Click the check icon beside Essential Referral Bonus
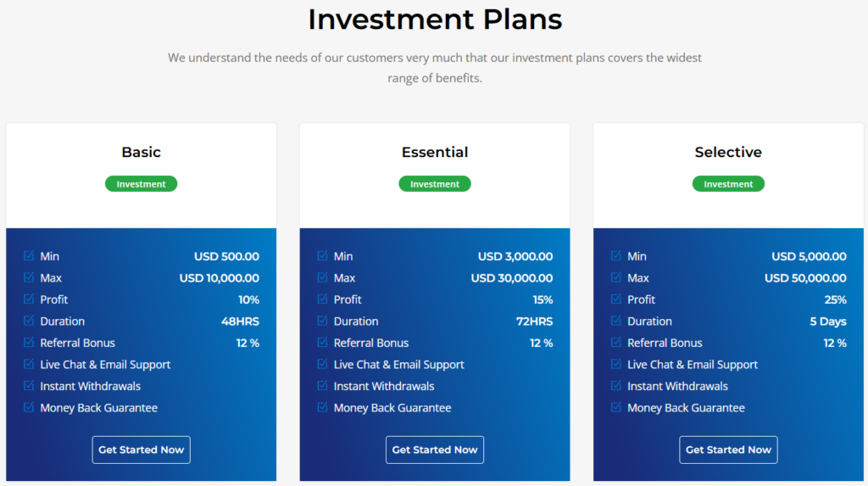Screen dimensions: 868x486 point(322,343)
